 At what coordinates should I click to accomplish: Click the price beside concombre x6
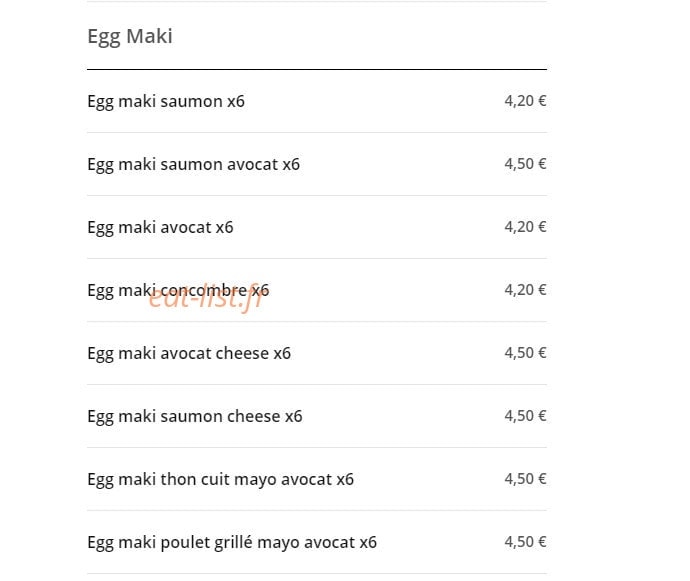click(x=525, y=290)
